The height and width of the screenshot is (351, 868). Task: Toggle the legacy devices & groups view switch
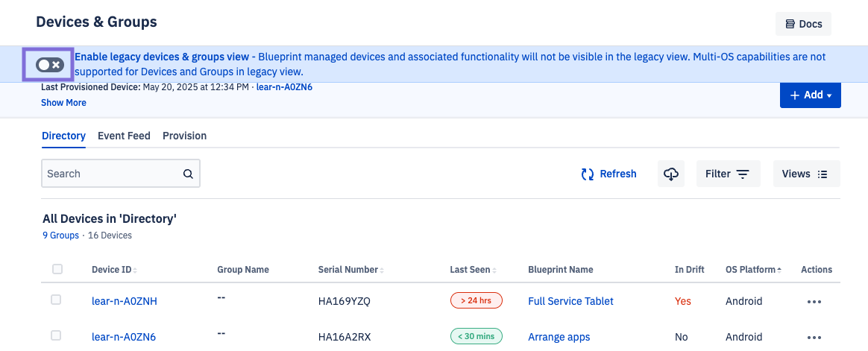point(50,65)
